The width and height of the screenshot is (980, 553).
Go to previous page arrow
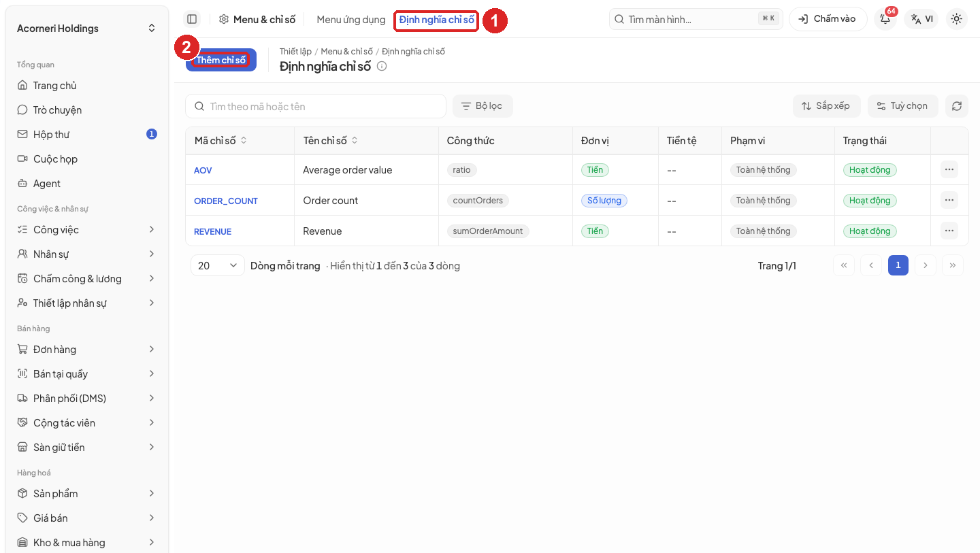(x=871, y=265)
